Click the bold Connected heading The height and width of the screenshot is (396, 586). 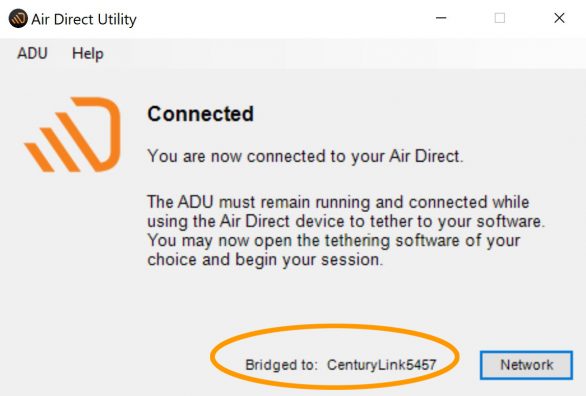(201, 114)
